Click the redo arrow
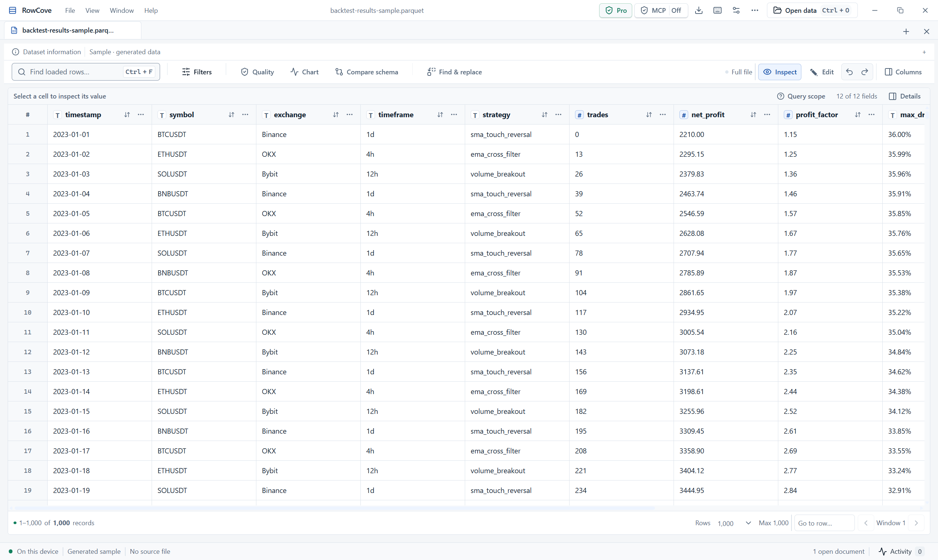Image resolution: width=938 pixels, height=560 pixels. point(865,72)
